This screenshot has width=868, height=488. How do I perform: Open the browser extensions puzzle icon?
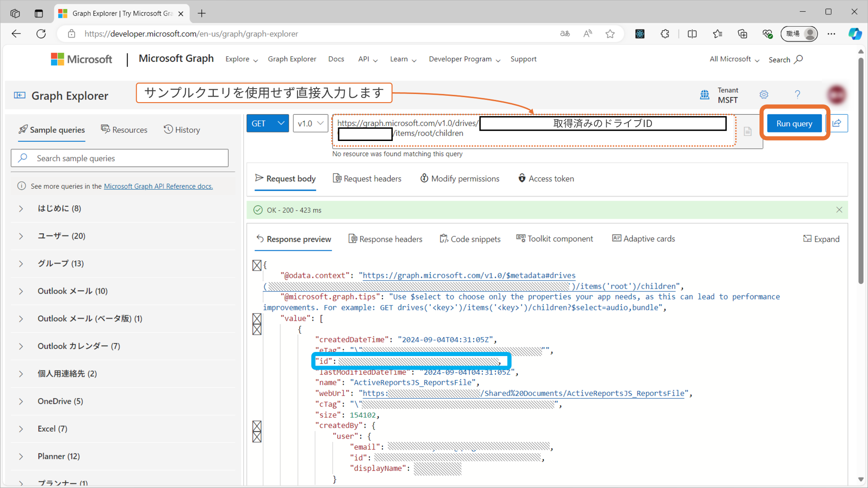(665, 34)
